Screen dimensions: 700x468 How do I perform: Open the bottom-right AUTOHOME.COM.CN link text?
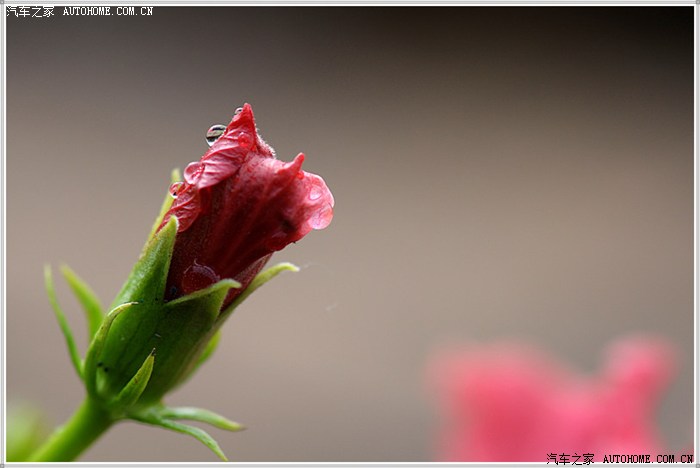[x=647, y=459]
